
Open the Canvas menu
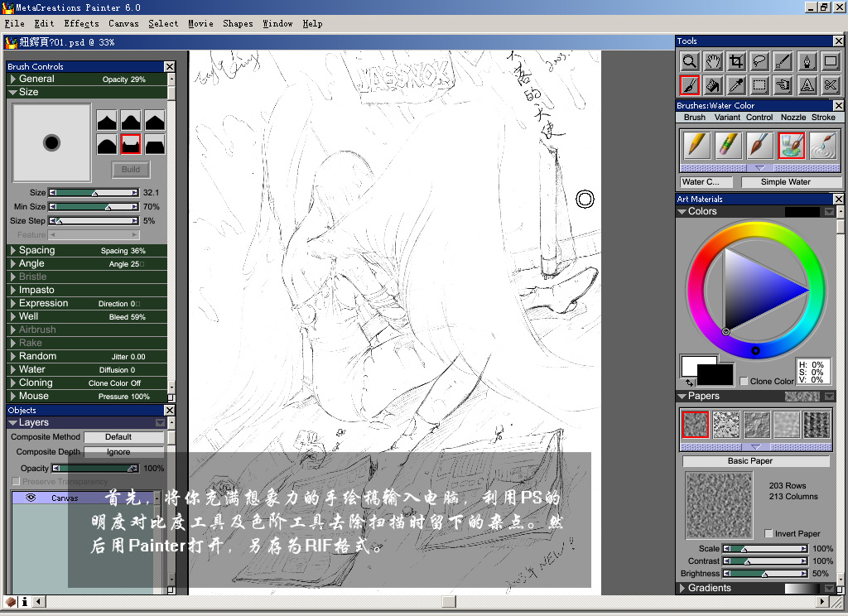coord(123,24)
